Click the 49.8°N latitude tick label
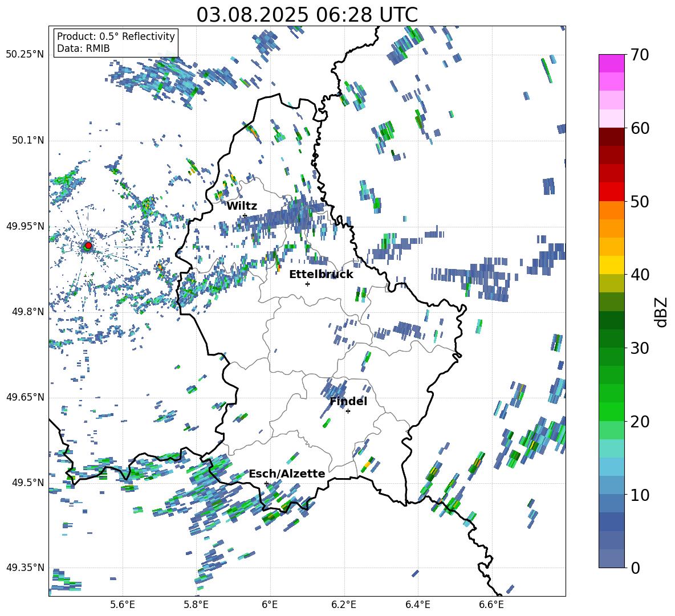 click(28, 312)
